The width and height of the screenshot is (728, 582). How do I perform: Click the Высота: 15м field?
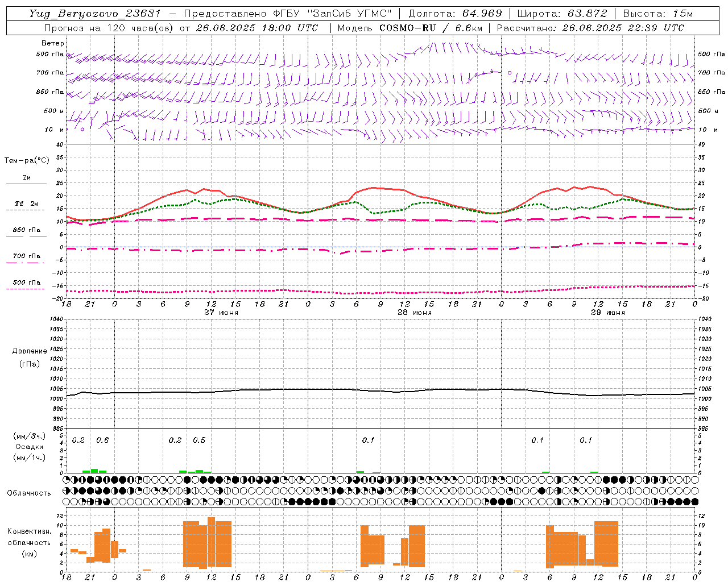pyautogui.click(x=658, y=14)
